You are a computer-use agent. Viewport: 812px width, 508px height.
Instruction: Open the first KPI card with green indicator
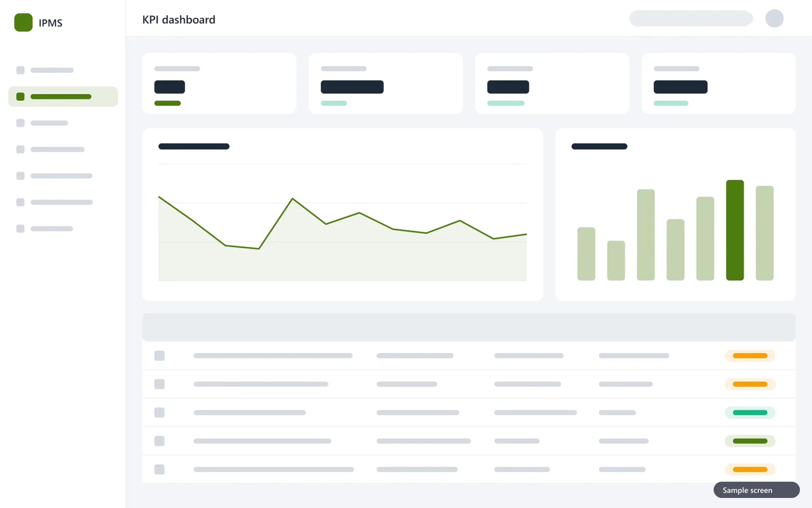(219, 83)
